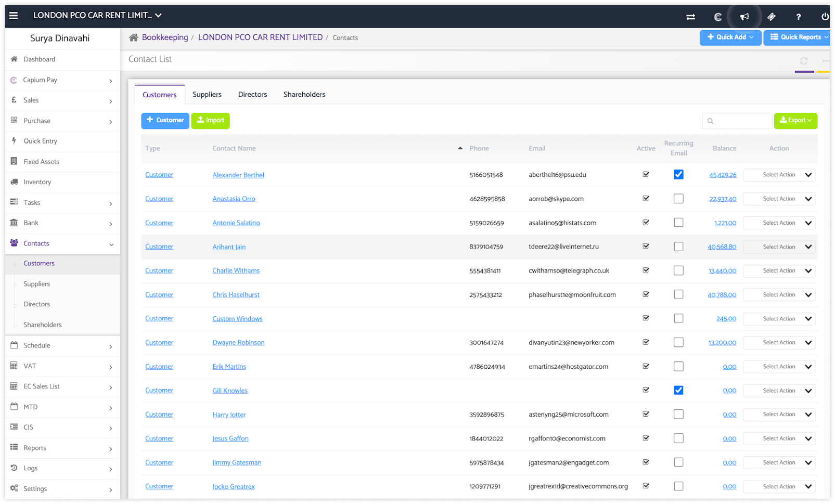Click the Purchase icon in sidebar

tap(14, 120)
